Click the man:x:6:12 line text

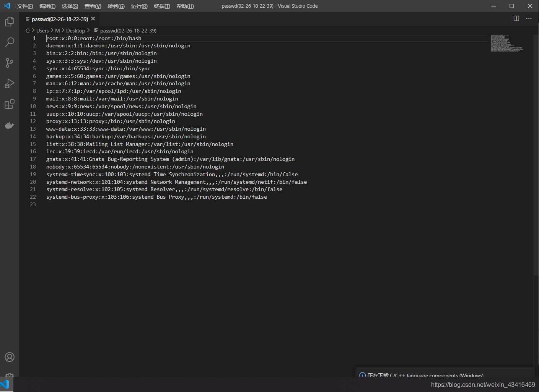118,83
